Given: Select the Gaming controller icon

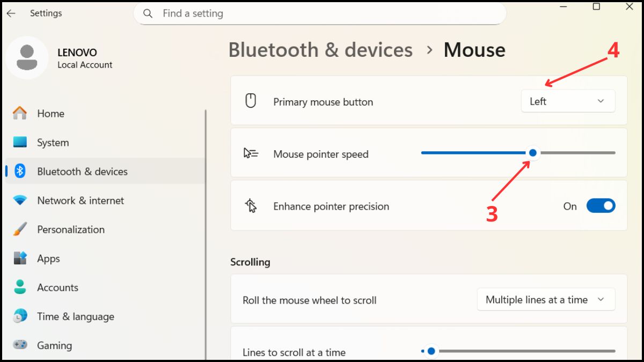Looking at the screenshot, I should (20, 345).
